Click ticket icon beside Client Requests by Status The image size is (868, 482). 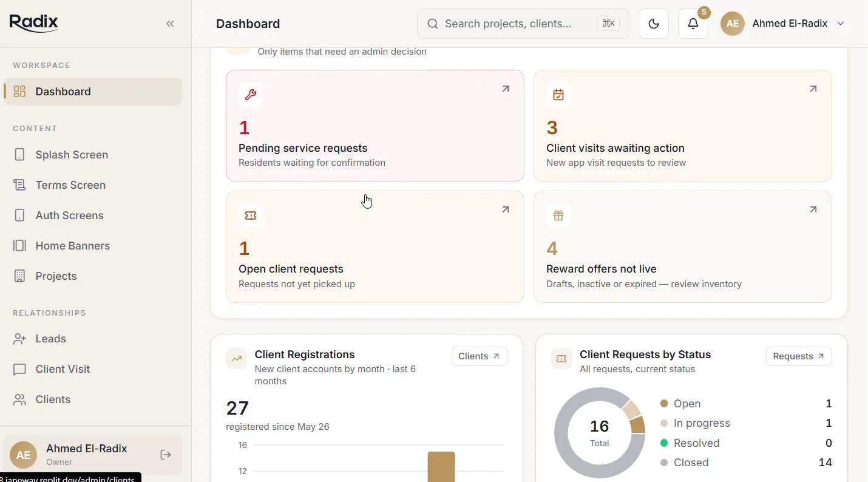tap(561, 358)
